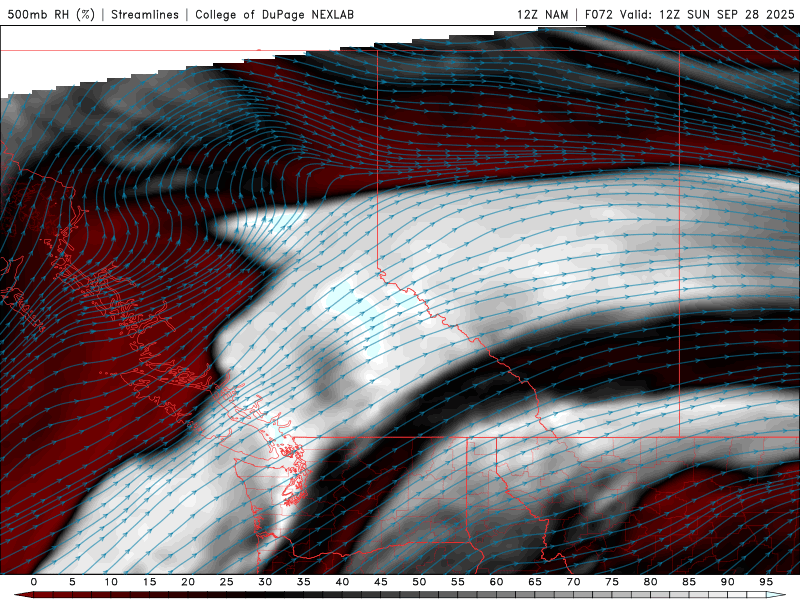Select the '12Z NAM' model run label
Screen dimensions: 800x600
pyautogui.click(x=542, y=14)
